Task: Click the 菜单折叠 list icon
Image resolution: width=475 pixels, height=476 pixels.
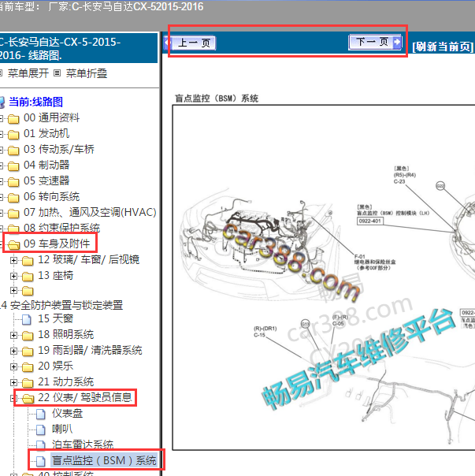Action: click(57, 73)
